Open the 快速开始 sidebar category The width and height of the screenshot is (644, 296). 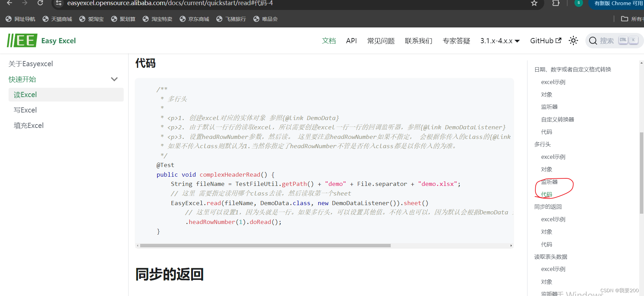pyautogui.click(x=22, y=79)
